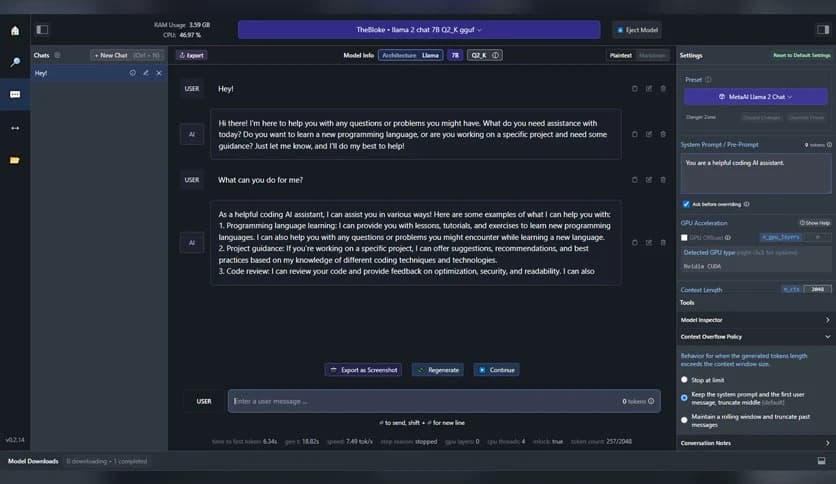Rename the "Hey!" chat using pencil icon
The height and width of the screenshot is (484, 836).
146,73
